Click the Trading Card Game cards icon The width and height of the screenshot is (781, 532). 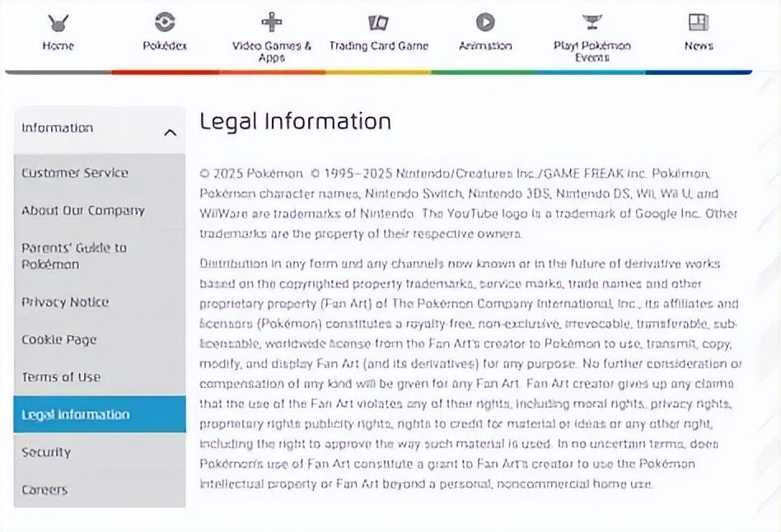(x=378, y=22)
